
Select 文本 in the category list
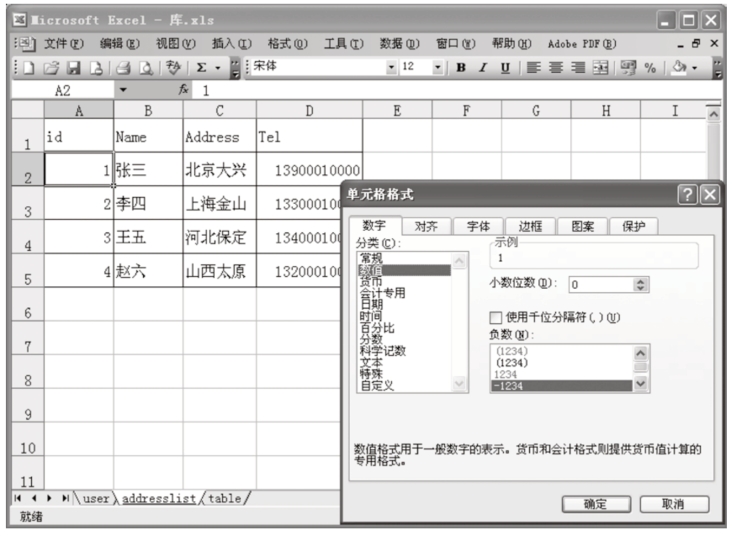371,362
